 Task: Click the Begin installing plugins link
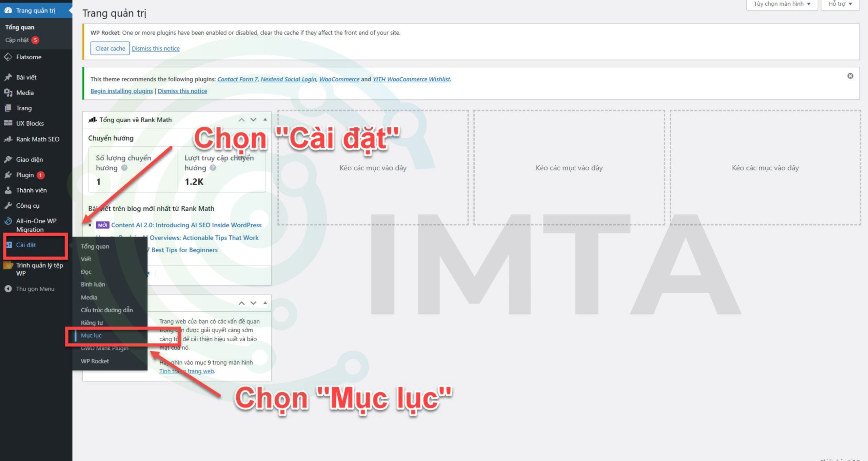(121, 91)
